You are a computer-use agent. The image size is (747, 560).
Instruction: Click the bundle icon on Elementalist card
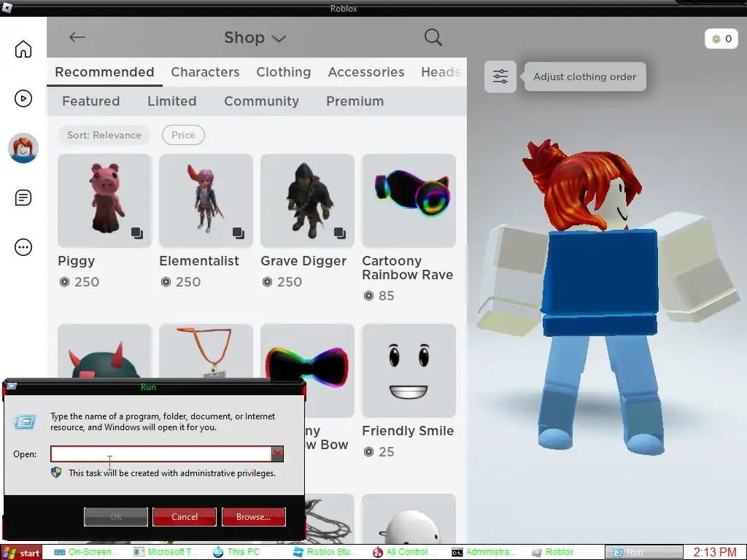tap(239, 233)
